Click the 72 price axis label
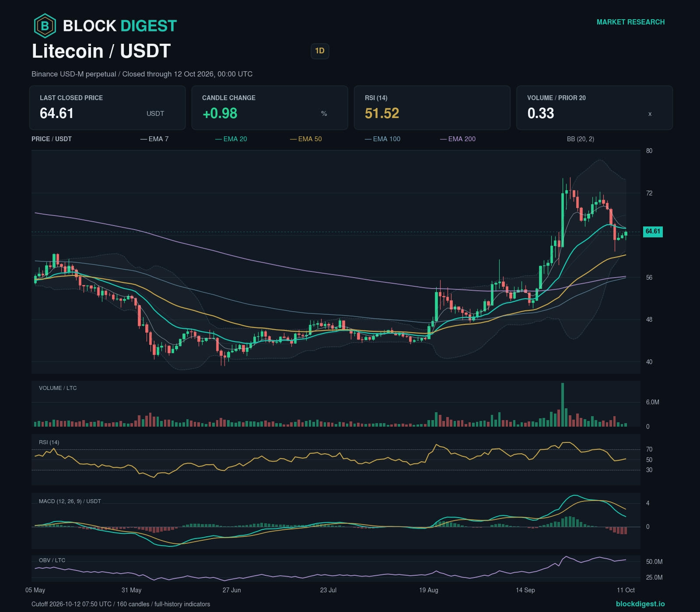Screen dimensions: 700x612 (x=649, y=193)
